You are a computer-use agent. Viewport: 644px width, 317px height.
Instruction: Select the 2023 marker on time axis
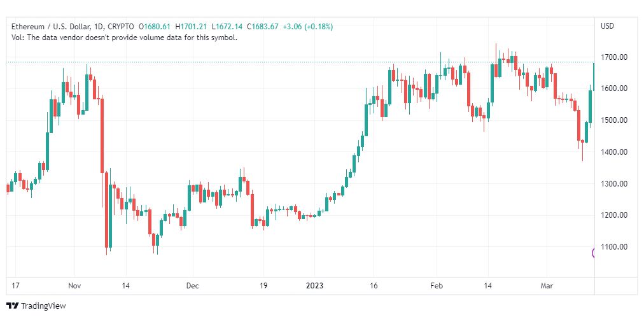tap(314, 286)
